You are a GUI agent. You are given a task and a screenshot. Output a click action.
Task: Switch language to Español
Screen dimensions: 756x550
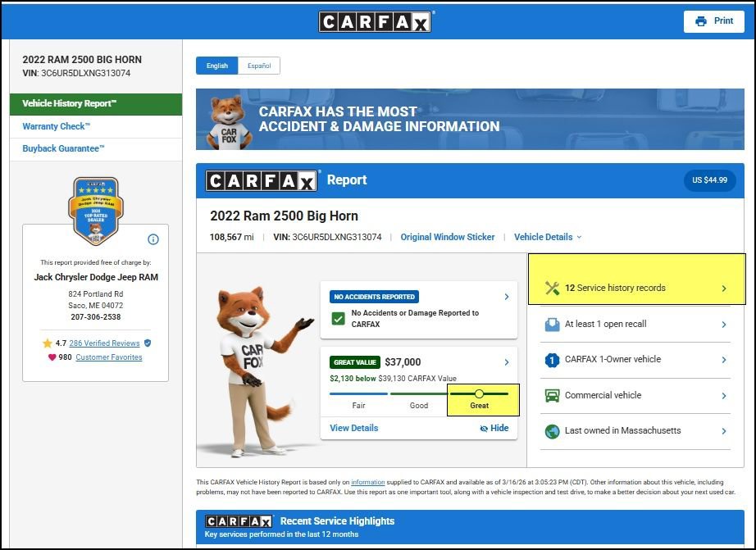pos(259,66)
